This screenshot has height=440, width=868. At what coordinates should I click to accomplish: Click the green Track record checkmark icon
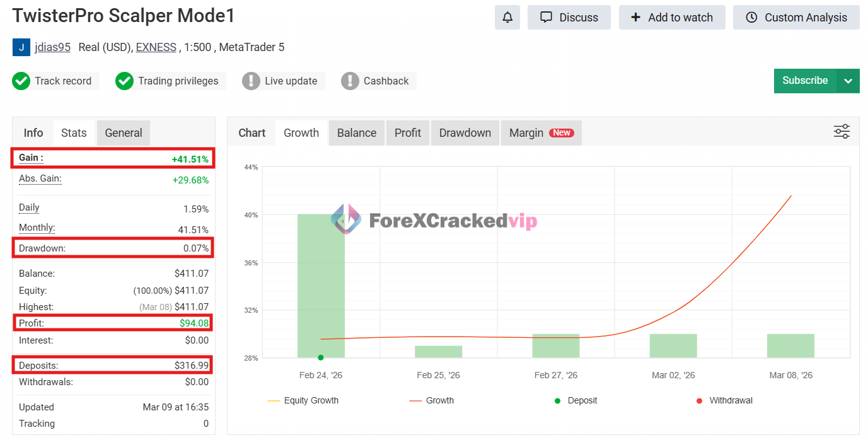(21, 81)
